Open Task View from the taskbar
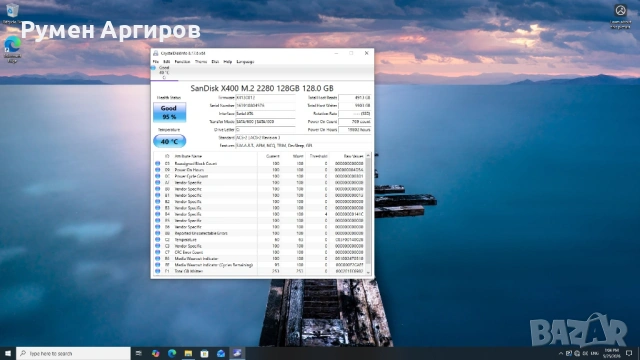The height and width of the screenshot is (360, 640). coord(139,353)
